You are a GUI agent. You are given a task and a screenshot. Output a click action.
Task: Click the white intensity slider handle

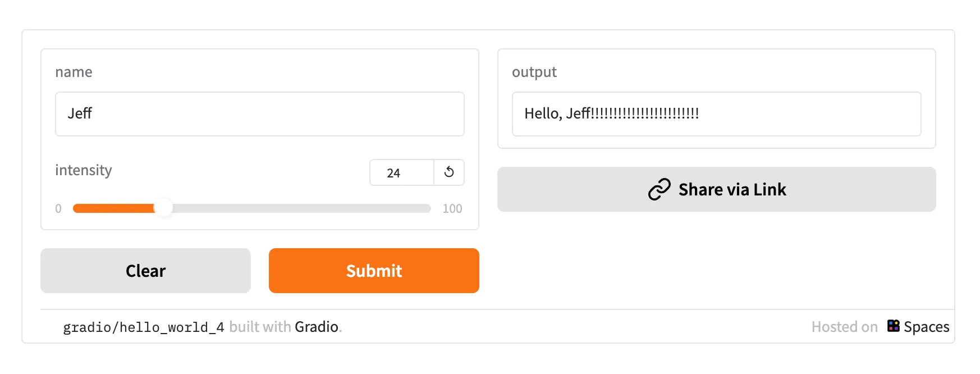163,208
